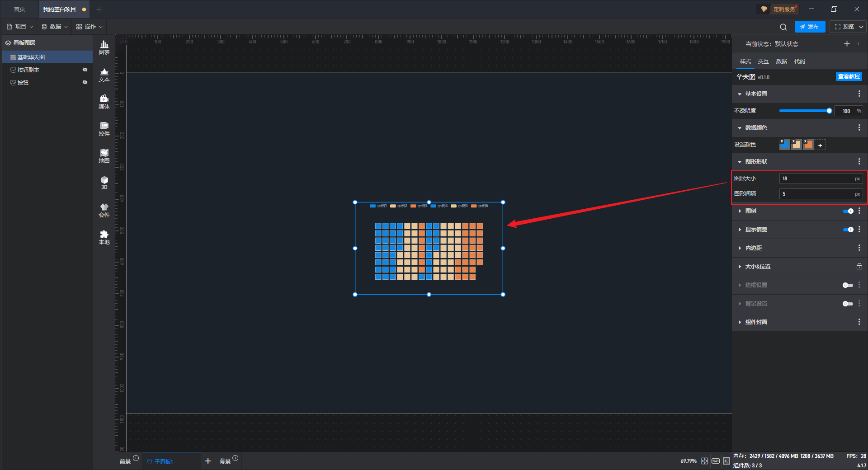Image resolution: width=868 pixels, height=470 pixels.
Task: Click the 图形间隔 spacing input field
Action: (x=821, y=194)
